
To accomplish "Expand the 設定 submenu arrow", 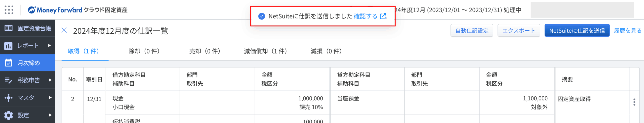I will coord(50,115).
